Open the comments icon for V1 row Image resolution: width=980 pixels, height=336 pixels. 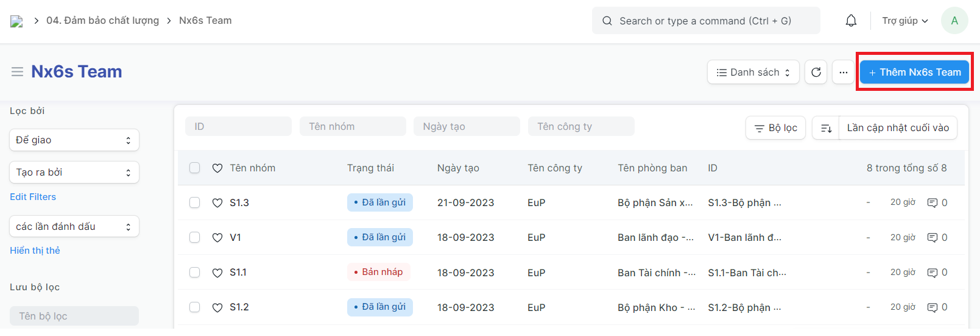[932, 237]
